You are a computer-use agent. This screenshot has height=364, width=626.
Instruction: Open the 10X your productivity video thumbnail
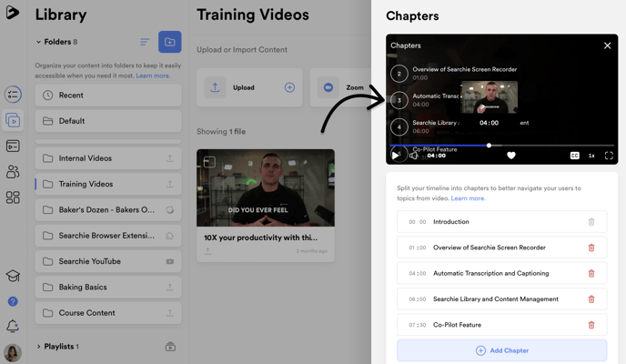tap(266, 188)
